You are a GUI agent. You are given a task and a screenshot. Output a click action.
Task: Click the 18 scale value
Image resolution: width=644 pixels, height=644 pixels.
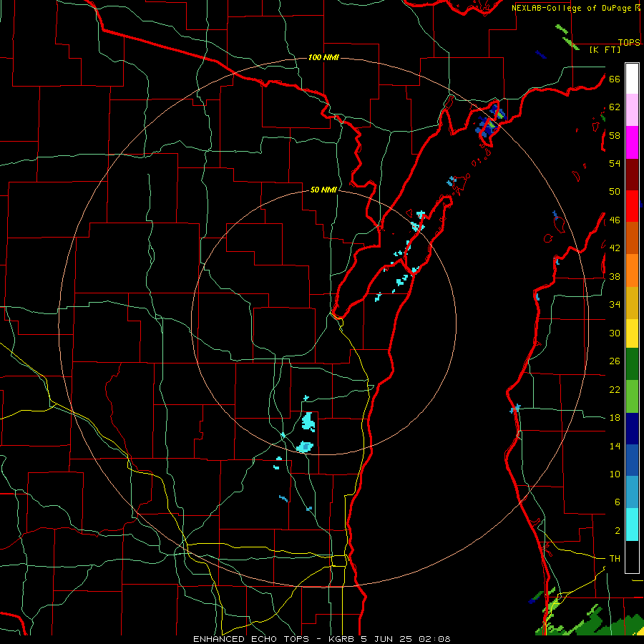[615, 418]
